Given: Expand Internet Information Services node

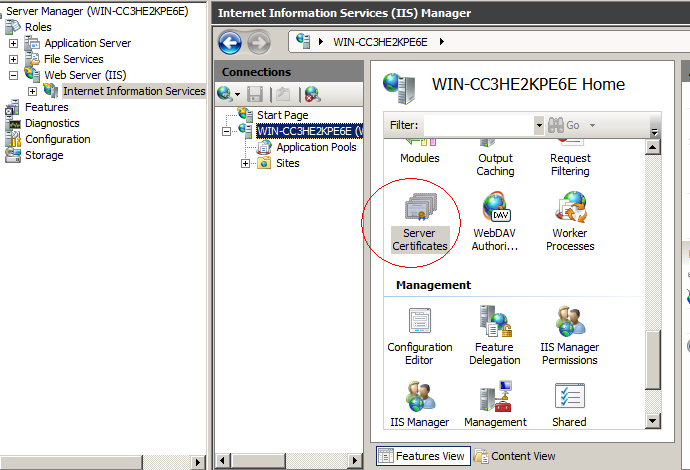Looking at the screenshot, I should click(x=33, y=92).
